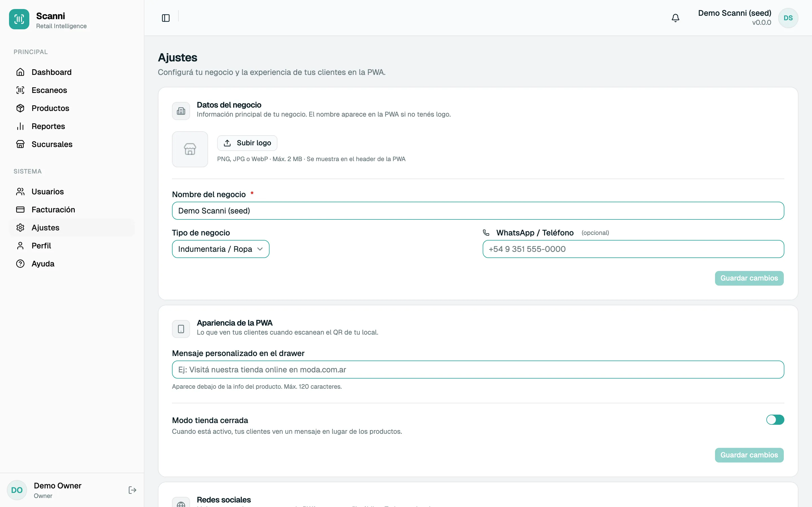Save changes in Datos del negocio
This screenshot has width=812, height=507.
(749, 278)
